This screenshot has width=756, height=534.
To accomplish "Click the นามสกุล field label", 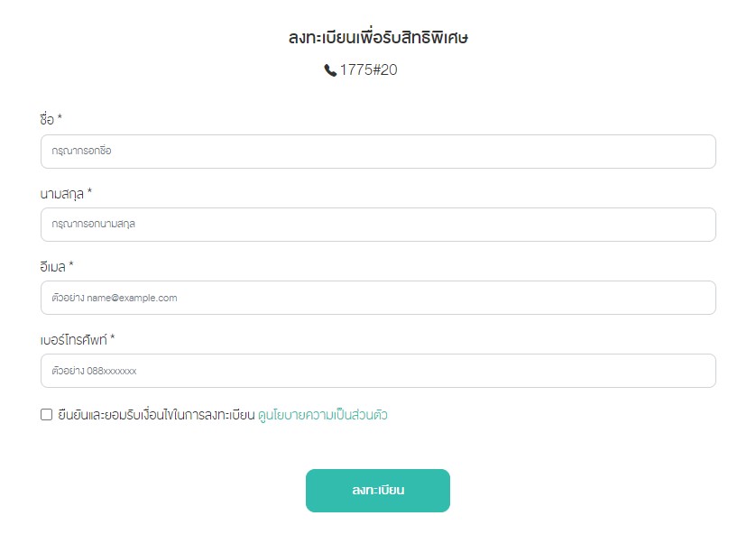I will [61, 194].
